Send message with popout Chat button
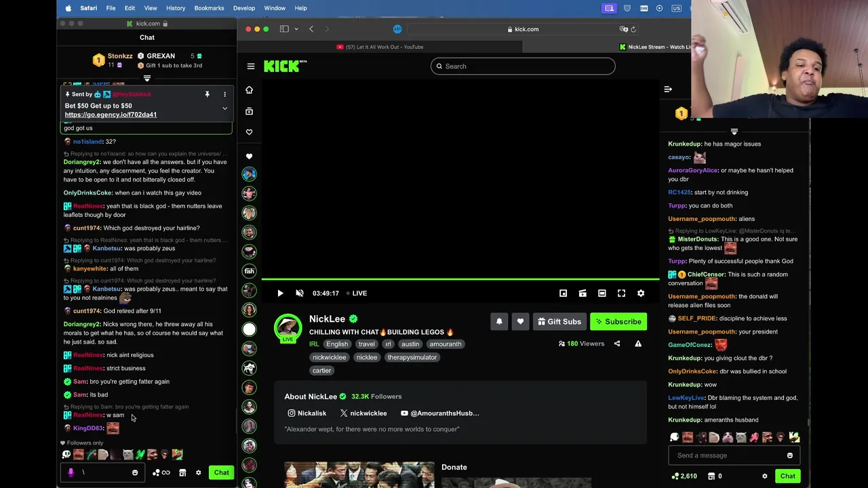Viewport: 868px width, 488px height. click(x=222, y=472)
